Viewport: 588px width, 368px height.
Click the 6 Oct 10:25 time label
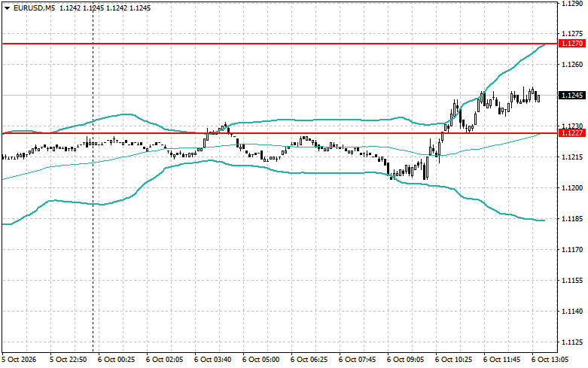453,360
